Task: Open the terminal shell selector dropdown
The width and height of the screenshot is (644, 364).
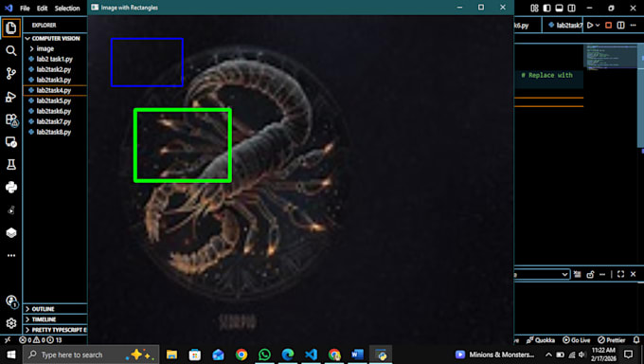Action: pyautogui.click(x=542, y=274)
